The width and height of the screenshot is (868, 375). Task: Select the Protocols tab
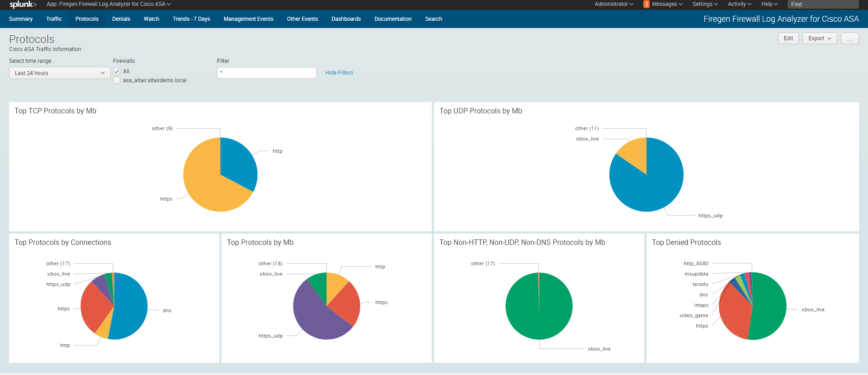coord(87,19)
